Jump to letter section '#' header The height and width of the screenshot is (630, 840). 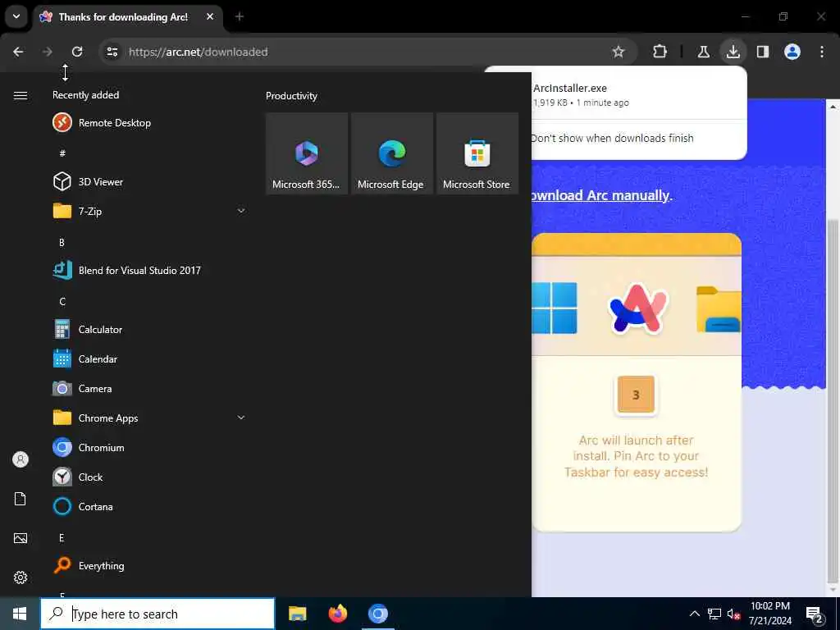coord(62,153)
